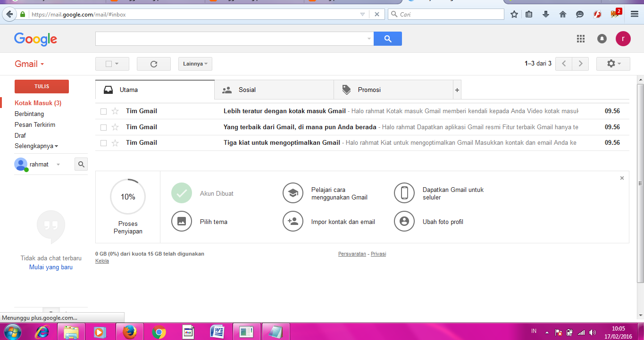This screenshot has height=340, width=644.
Task: Click the Akun Dibuat checkmark icon
Action: [x=182, y=193]
